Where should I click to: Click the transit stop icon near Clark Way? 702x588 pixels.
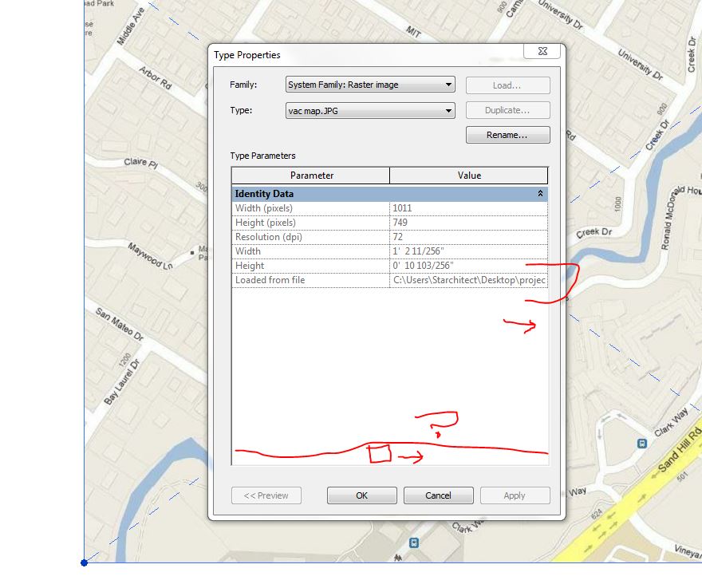tap(642, 444)
